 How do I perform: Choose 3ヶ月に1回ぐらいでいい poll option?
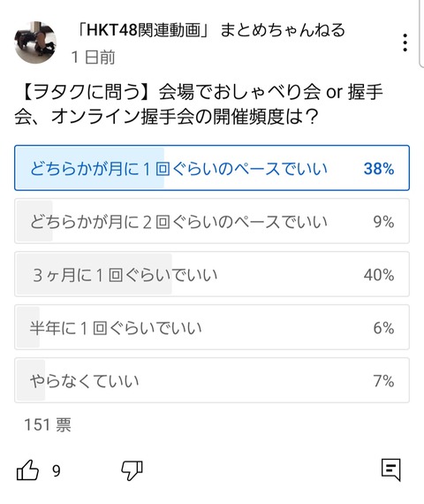tap(212, 274)
